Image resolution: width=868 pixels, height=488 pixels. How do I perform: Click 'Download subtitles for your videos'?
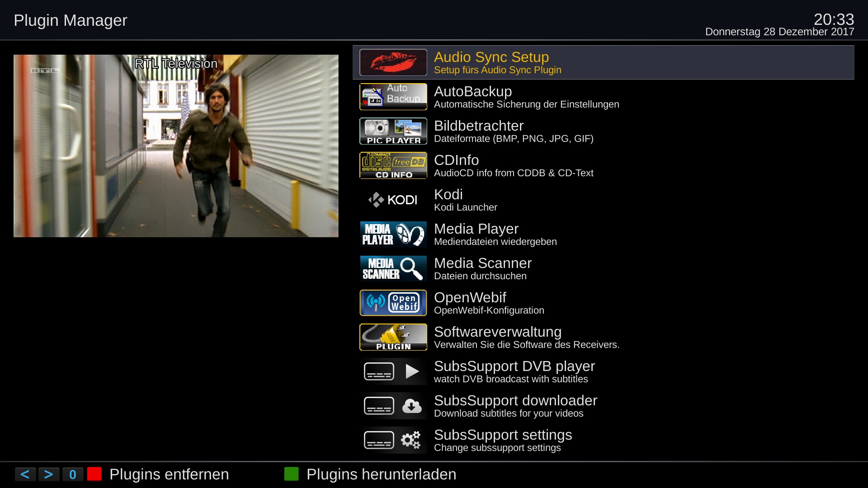coord(509,413)
